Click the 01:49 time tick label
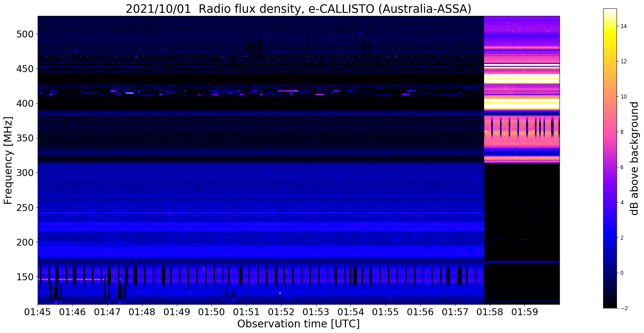The image size is (644, 333). click(177, 312)
